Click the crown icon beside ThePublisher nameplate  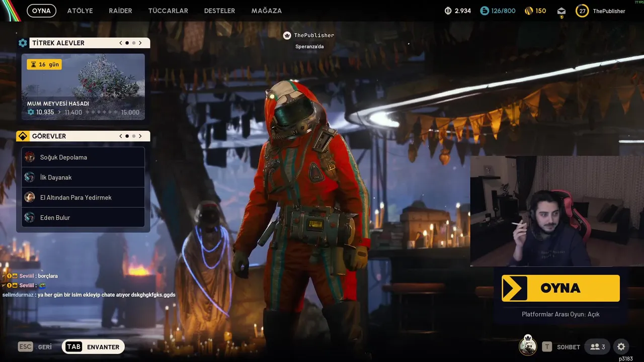pos(287,36)
